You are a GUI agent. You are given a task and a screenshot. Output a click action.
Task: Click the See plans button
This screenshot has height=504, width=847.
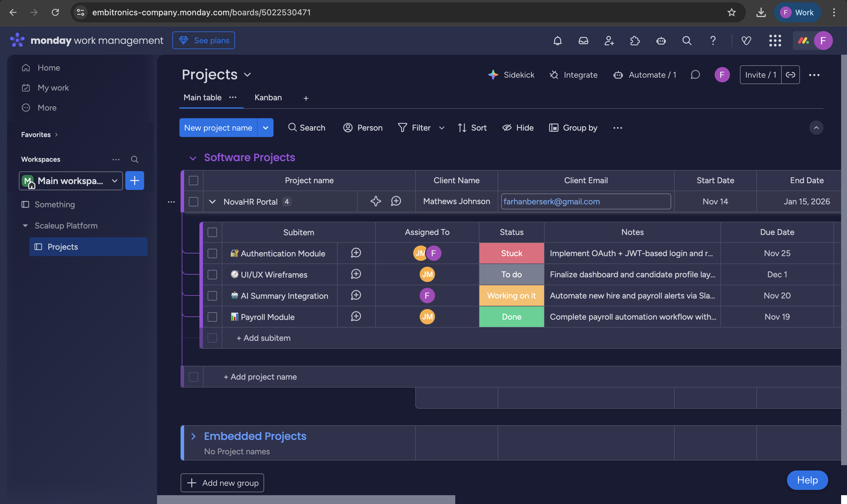[204, 40]
